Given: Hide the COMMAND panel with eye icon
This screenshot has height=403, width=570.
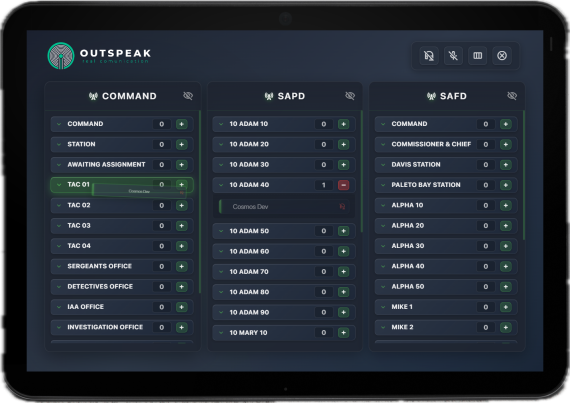Looking at the screenshot, I should (188, 96).
